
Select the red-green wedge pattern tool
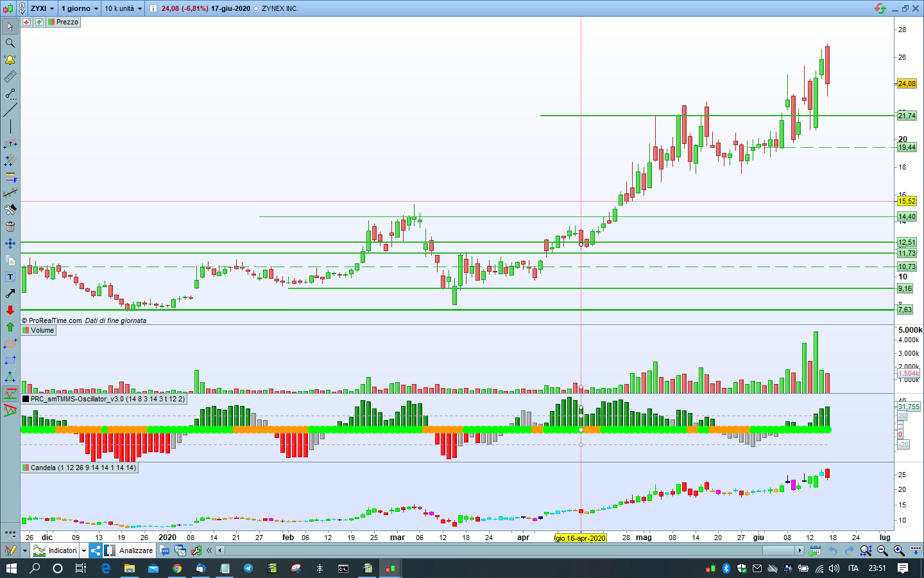point(10,410)
